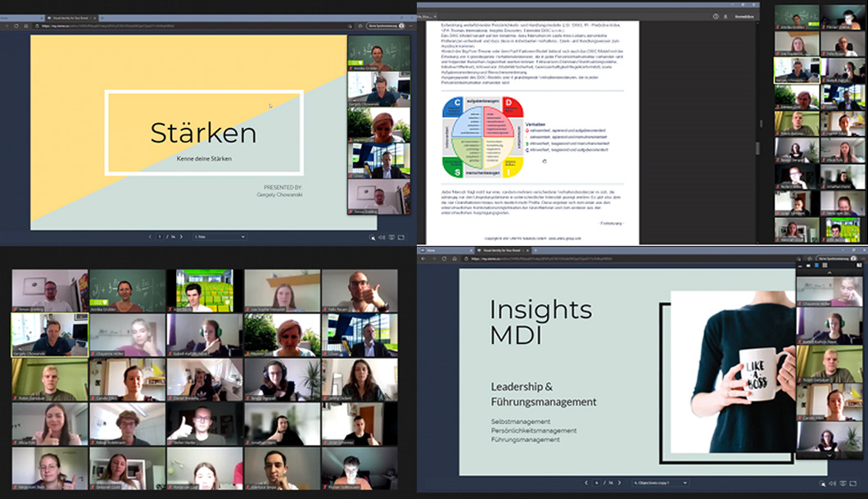Click the green S quadrant in the DISC diagram
The image size is (868, 499).
point(453,168)
